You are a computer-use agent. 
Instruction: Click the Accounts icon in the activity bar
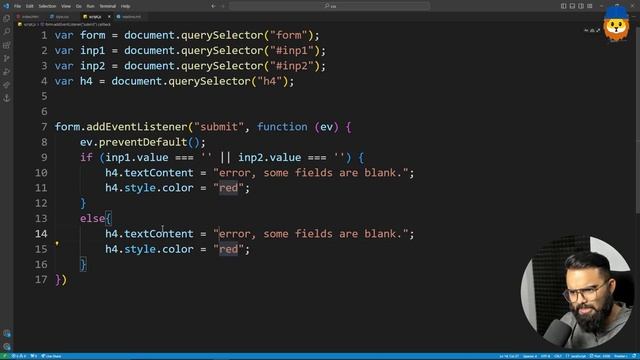tap(7, 333)
